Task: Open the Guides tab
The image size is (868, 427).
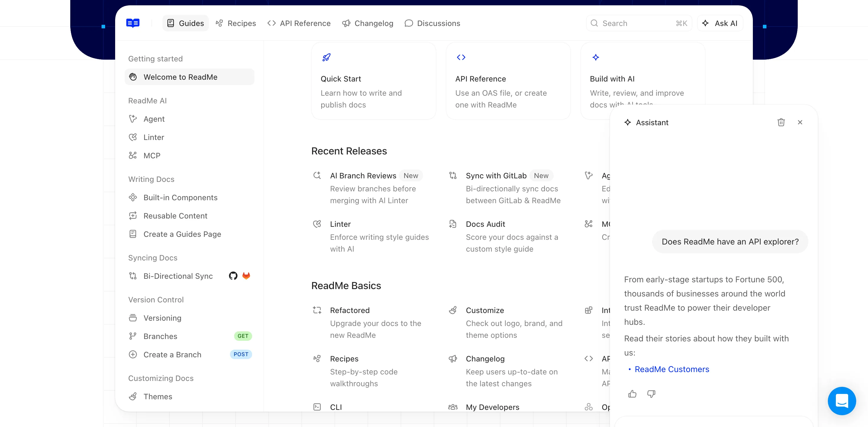Action: tap(185, 23)
